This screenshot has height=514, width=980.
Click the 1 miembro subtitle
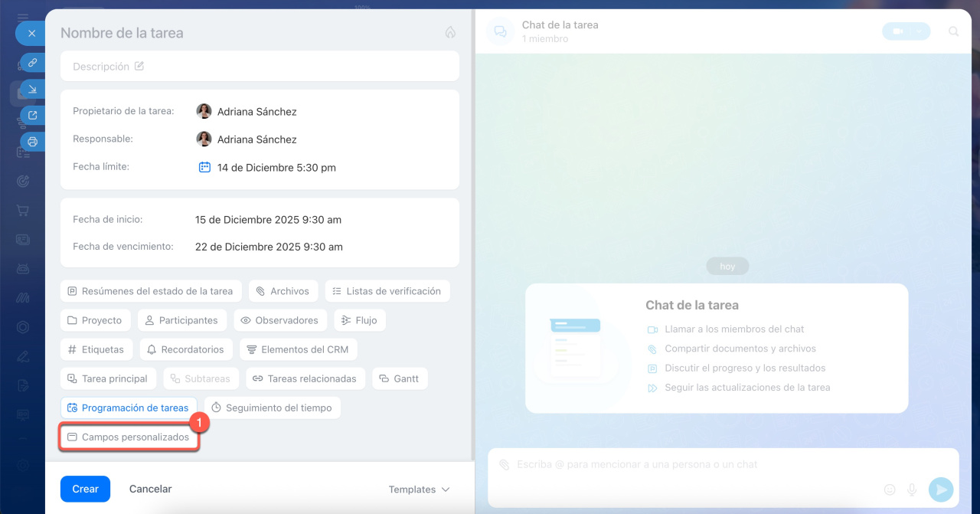coord(545,39)
